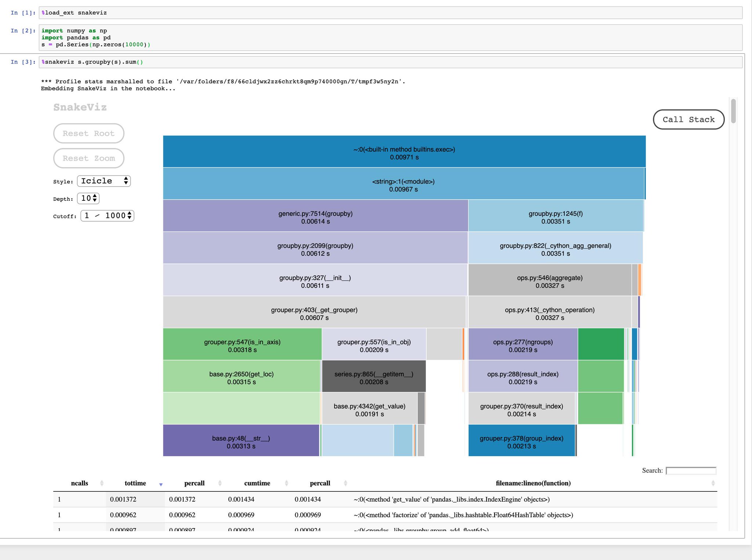
Task: Click grouper.py:403(_get_grouper) block
Action: [x=314, y=312]
